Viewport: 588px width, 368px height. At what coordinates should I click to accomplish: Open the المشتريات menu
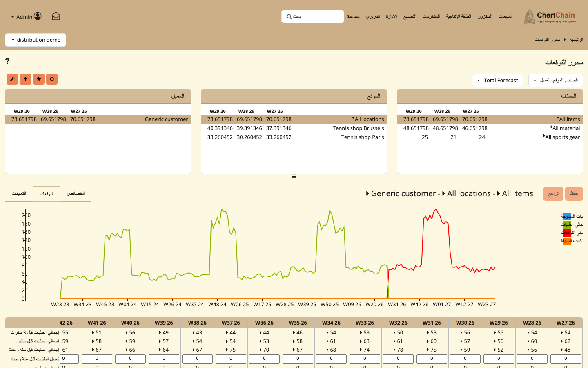pos(431,16)
